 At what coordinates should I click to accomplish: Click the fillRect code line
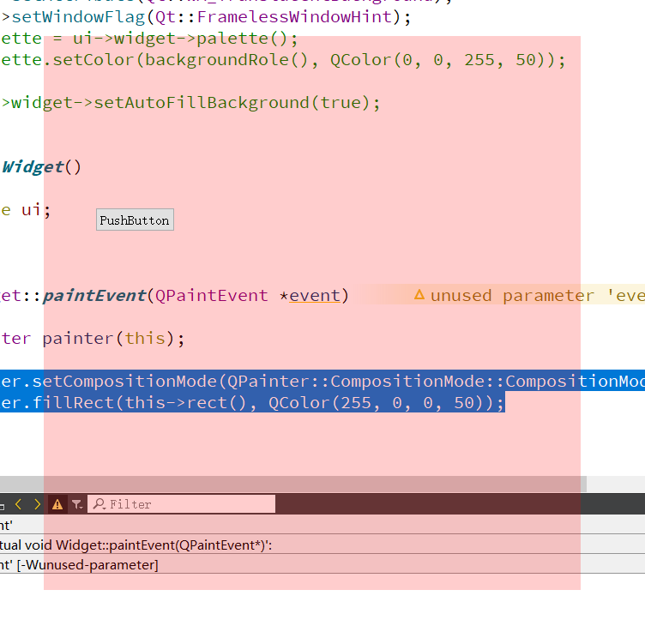pyautogui.click(x=252, y=402)
